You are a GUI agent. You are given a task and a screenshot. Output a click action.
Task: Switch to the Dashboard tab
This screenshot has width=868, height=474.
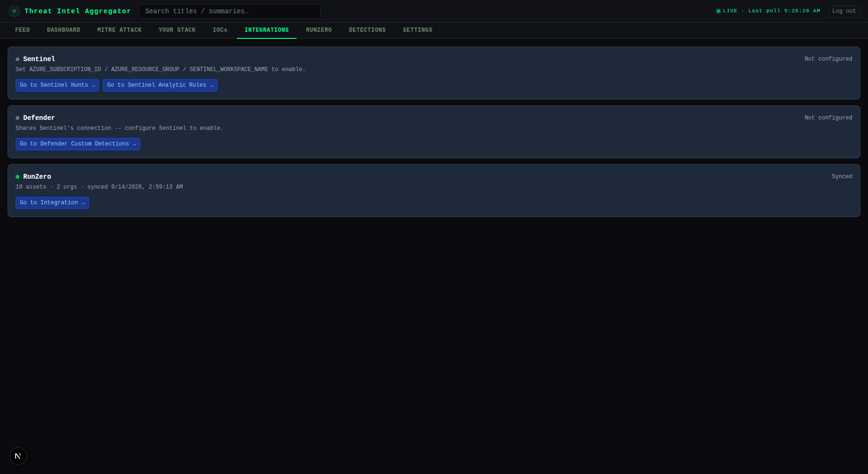pos(63,30)
